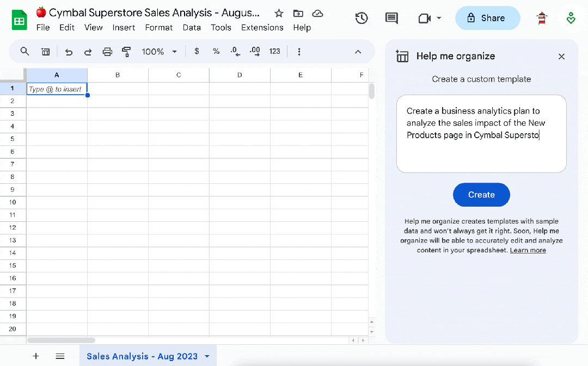
Task: Open the Data menu
Action: (x=192, y=27)
